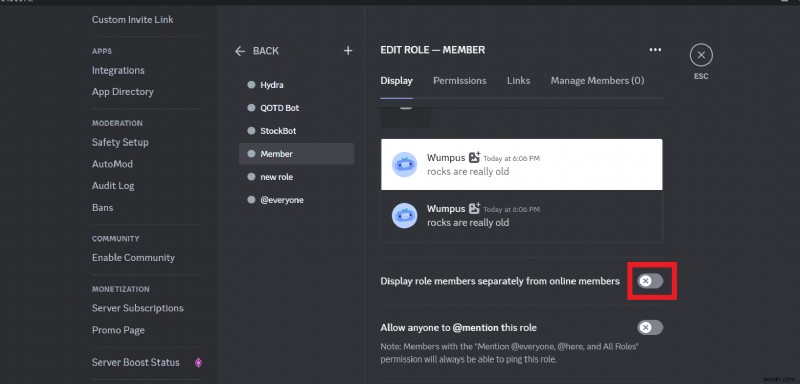
Task: Click the mention permission note text
Action: point(510,353)
